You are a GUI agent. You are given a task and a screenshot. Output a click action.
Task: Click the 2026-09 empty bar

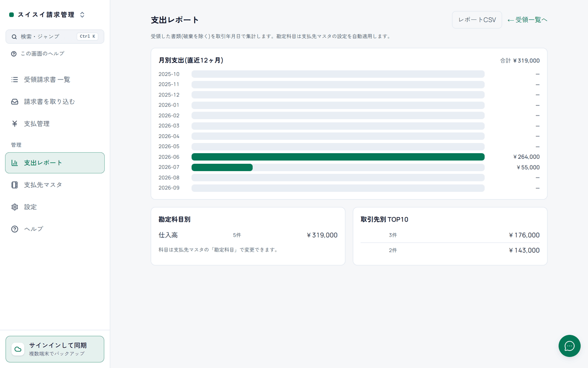coord(338,188)
